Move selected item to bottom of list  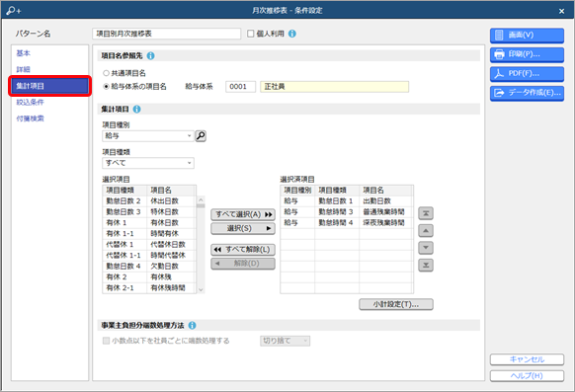(426, 265)
